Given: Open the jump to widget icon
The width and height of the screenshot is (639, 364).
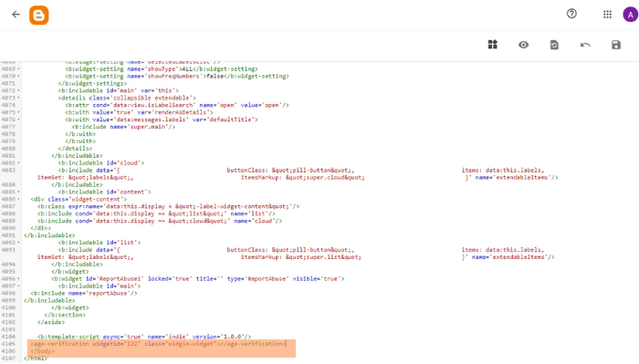Looking at the screenshot, I should tap(493, 45).
